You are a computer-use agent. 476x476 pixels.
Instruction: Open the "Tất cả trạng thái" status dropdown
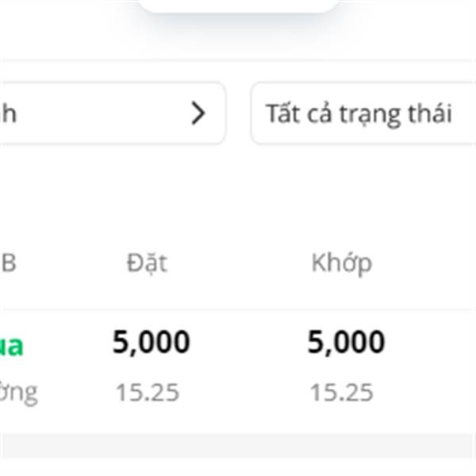click(363, 113)
